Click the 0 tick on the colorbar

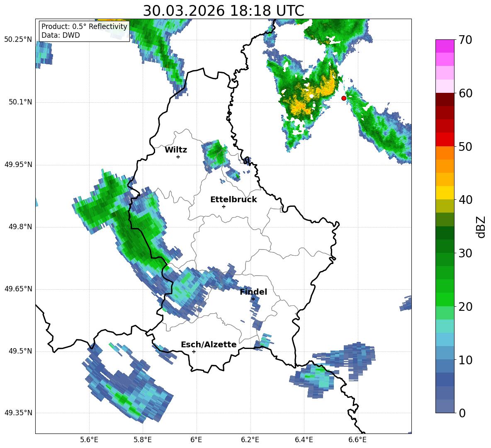tap(462, 413)
